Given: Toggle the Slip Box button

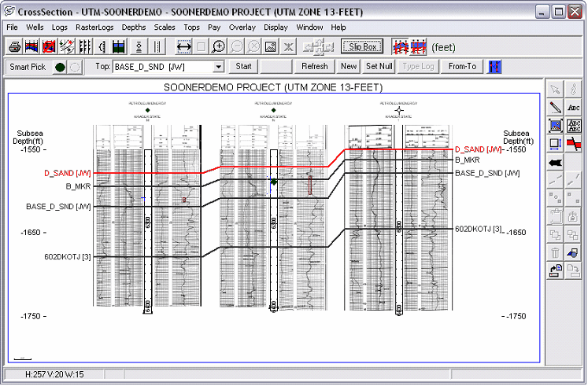Looking at the screenshot, I should 362,47.
